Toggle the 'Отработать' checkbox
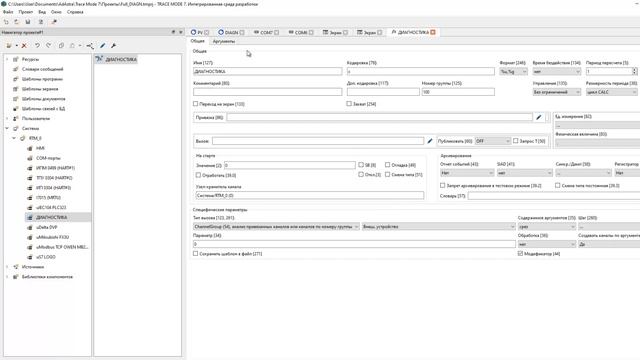Image resolution: width=640 pixels, height=360 pixels. 198,175
